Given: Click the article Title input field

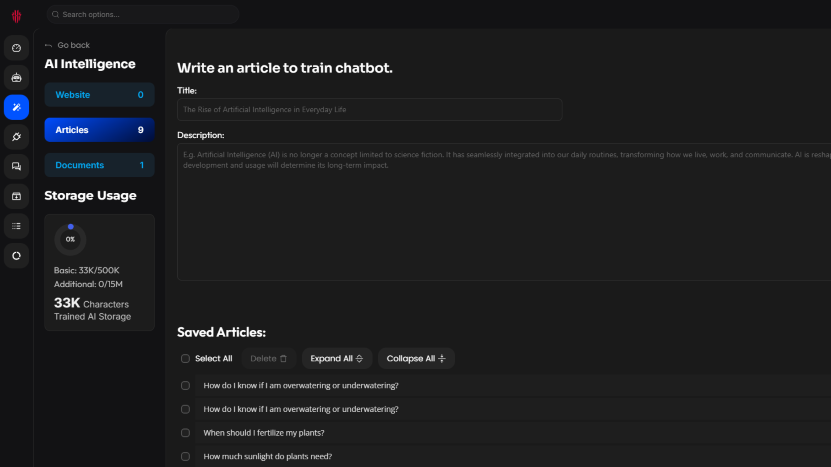Looking at the screenshot, I should click(x=369, y=109).
